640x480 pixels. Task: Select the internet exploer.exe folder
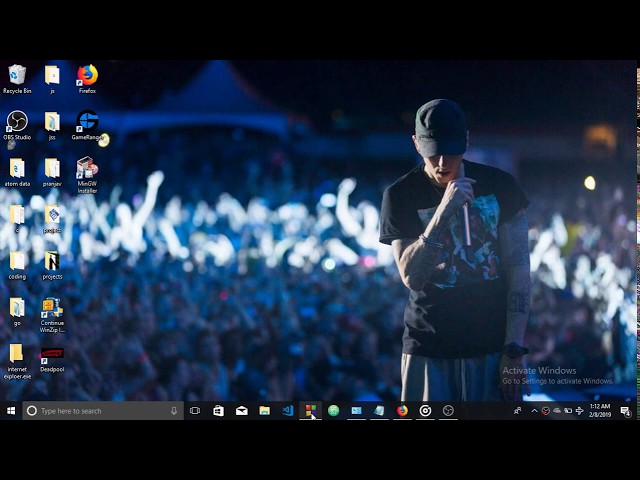(17, 361)
